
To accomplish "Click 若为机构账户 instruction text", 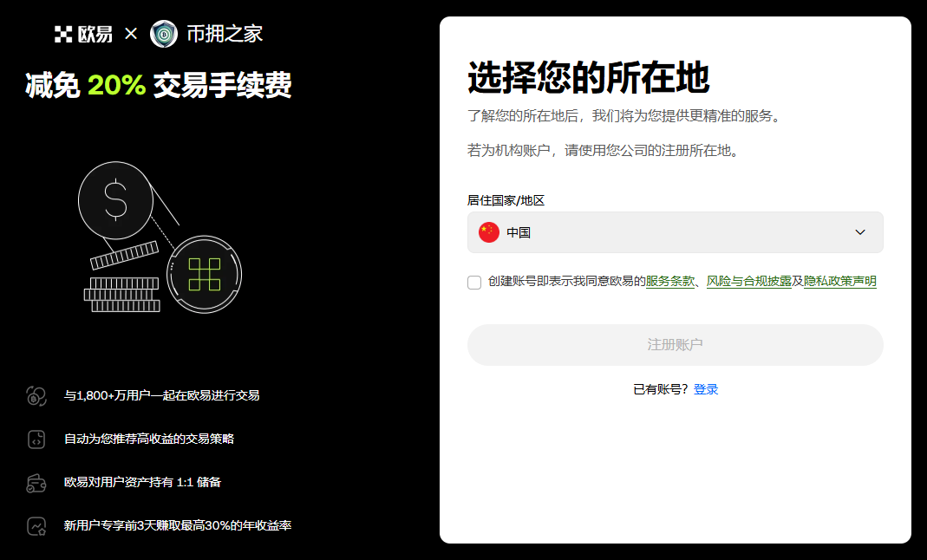I will click(x=604, y=151).
